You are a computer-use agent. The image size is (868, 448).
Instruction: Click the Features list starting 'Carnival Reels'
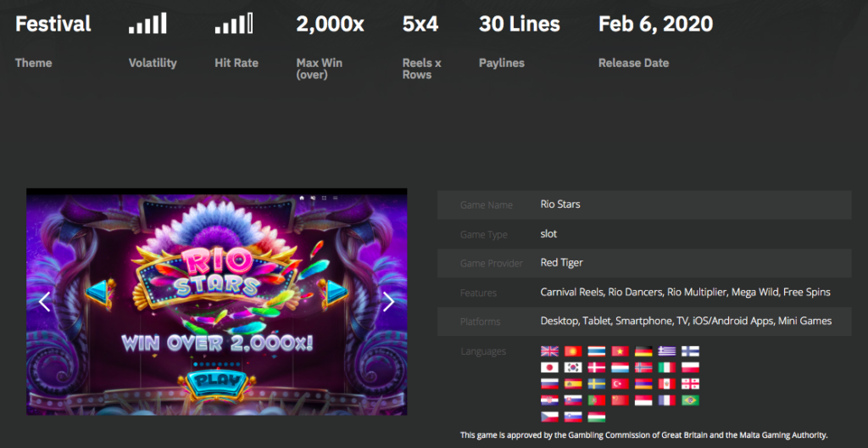(685, 292)
